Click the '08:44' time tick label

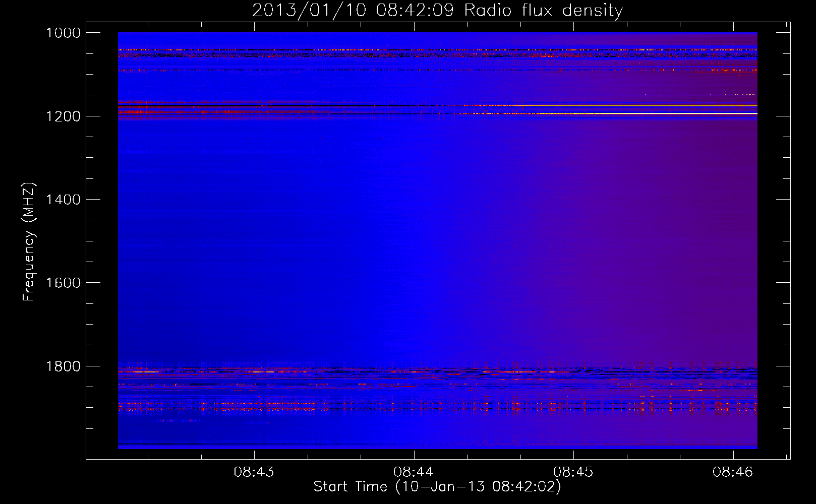[x=414, y=472]
